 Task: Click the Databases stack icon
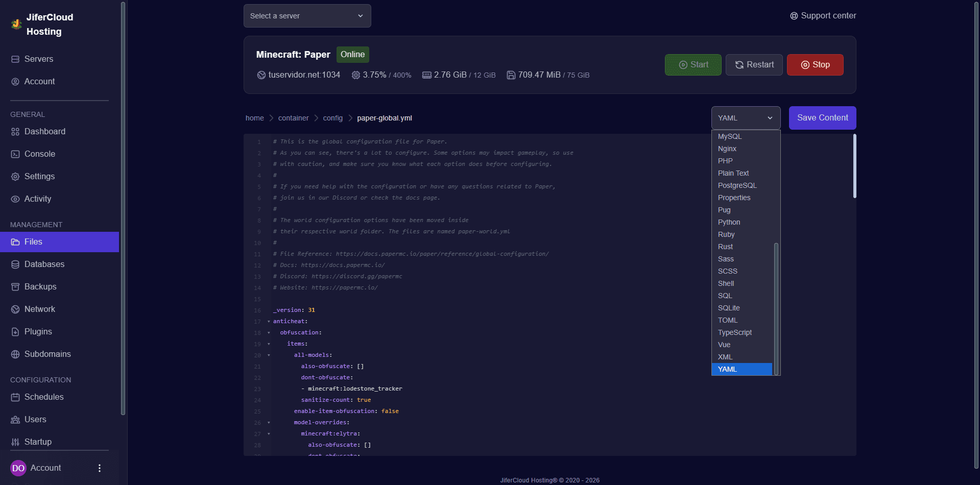[x=15, y=264]
